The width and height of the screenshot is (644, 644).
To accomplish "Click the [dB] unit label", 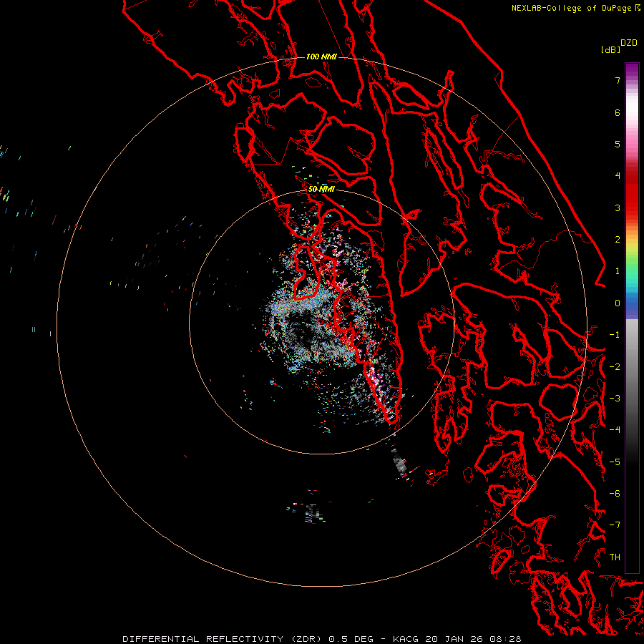I will click(610, 49).
